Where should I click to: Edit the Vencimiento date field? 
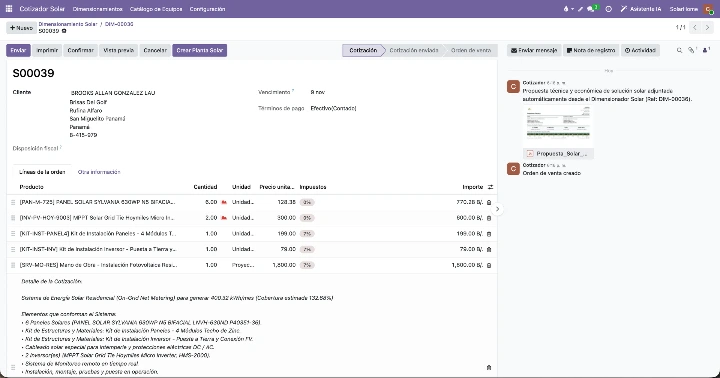(x=318, y=92)
